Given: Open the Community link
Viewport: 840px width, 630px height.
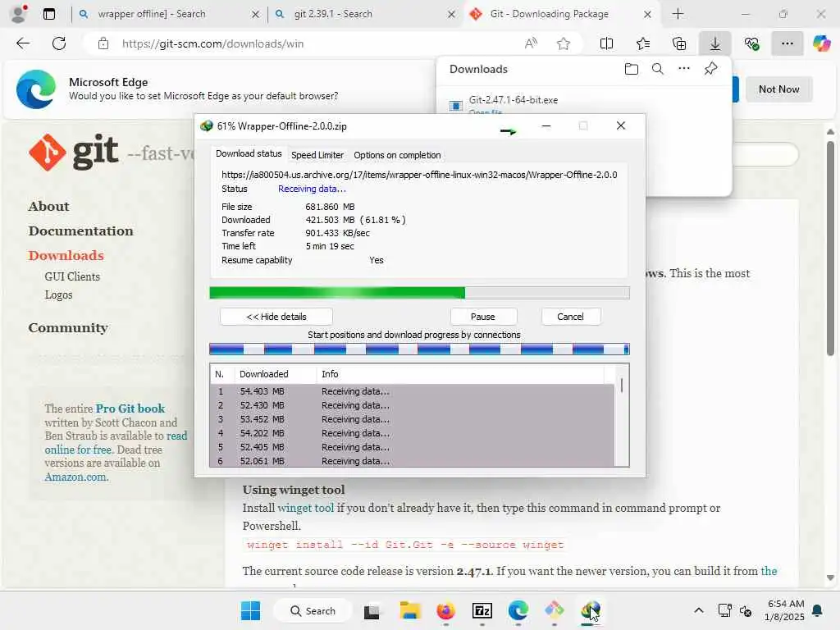Looking at the screenshot, I should coord(68,327).
